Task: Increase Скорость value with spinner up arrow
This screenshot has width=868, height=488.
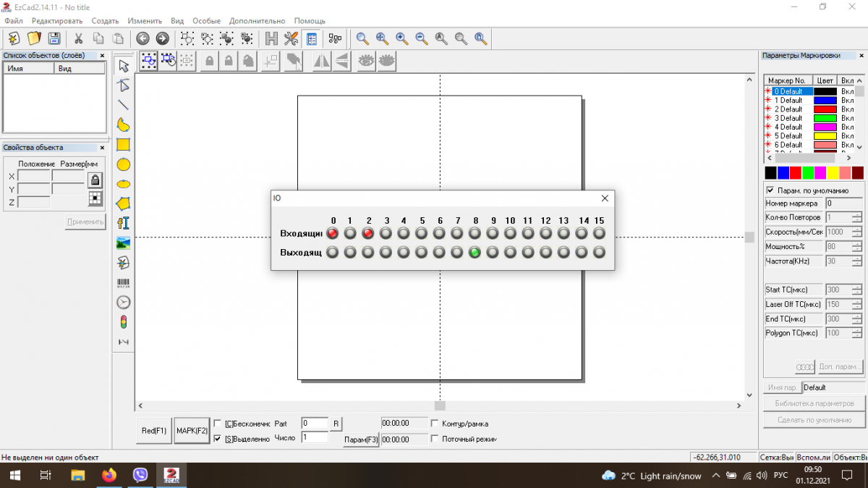Action: pyautogui.click(x=857, y=230)
